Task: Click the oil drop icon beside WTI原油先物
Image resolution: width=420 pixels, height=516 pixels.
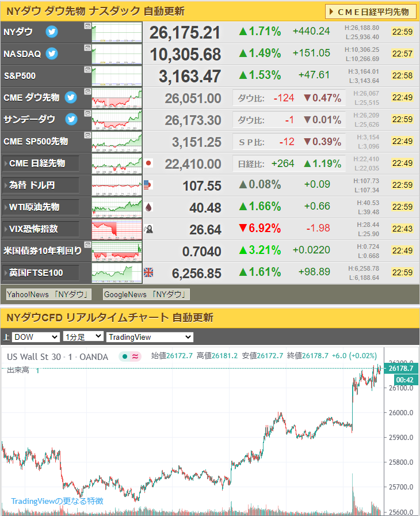Action: (148, 207)
